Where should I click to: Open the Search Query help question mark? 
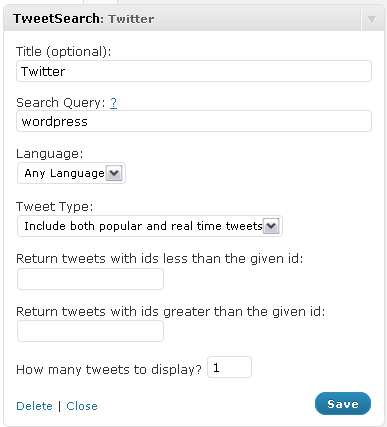[x=113, y=103]
